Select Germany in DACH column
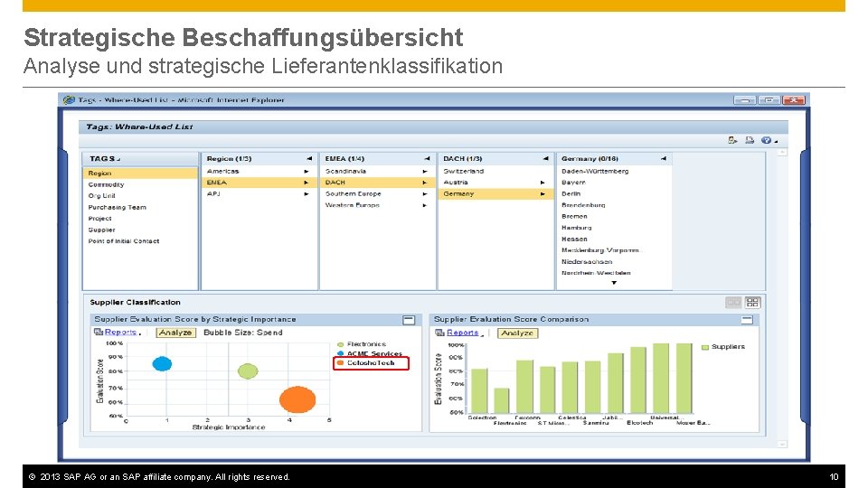 495,194
